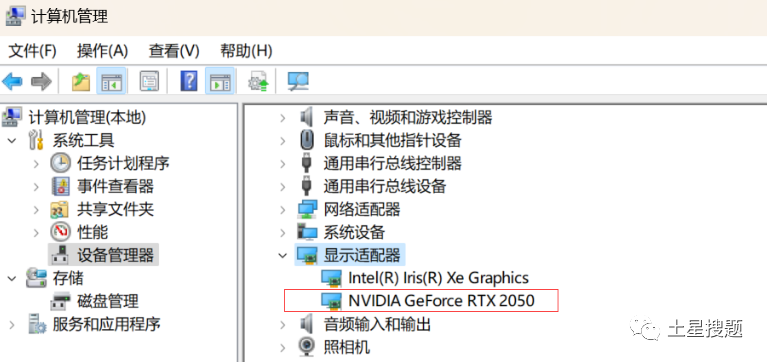Click the 事件查看器 log icon
The height and width of the screenshot is (362, 767).
coord(61,186)
